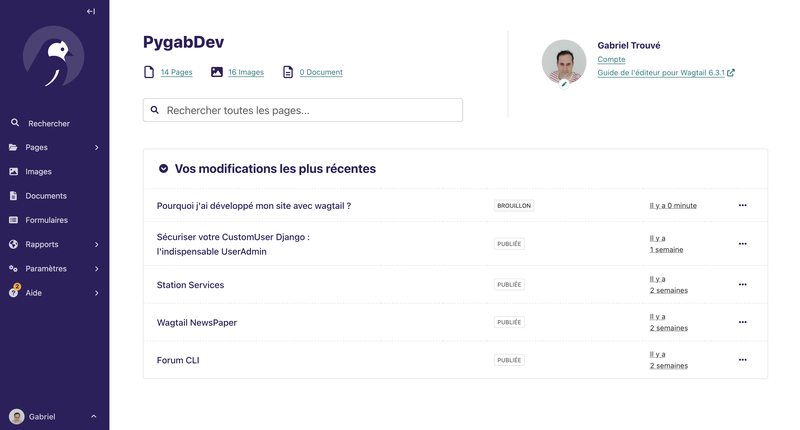Open the Wagtail NewsPaper page

(x=197, y=322)
